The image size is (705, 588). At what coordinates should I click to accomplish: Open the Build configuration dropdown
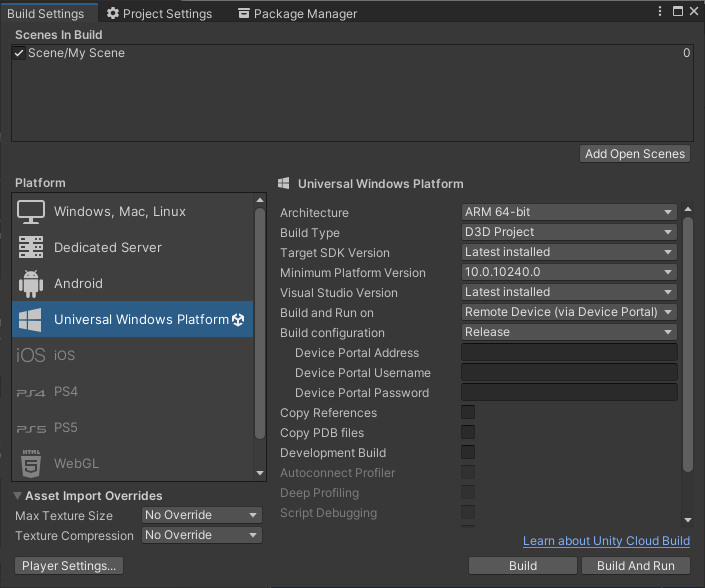569,332
